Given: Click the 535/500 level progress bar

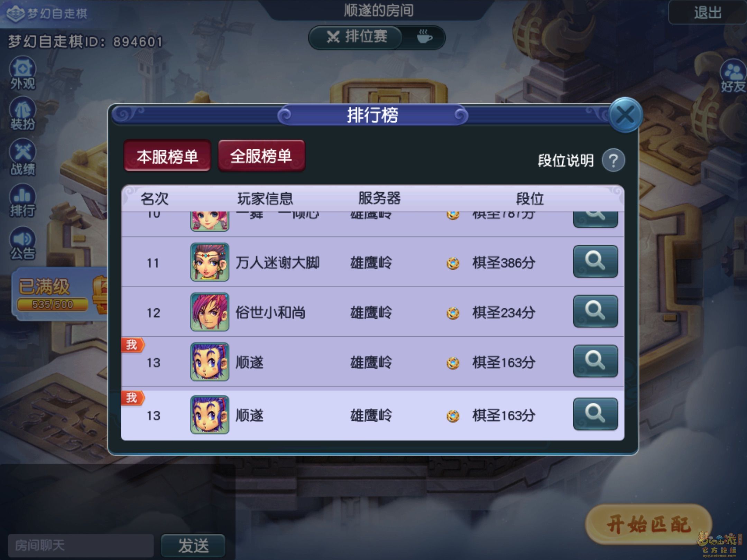Looking at the screenshot, I should point(53,305).
